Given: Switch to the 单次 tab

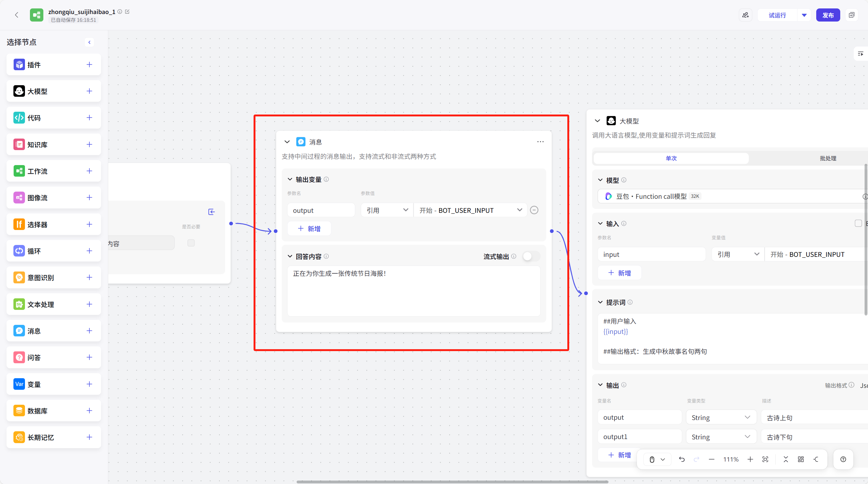Looking at the screenshot, I should [671, 159].
